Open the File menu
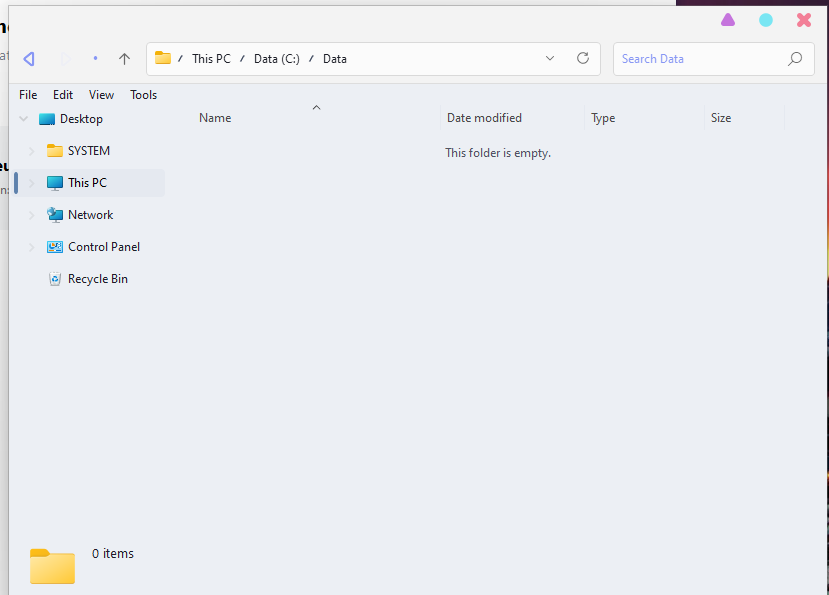The width and height of the screenshot is (829, 595). point(28,95)
